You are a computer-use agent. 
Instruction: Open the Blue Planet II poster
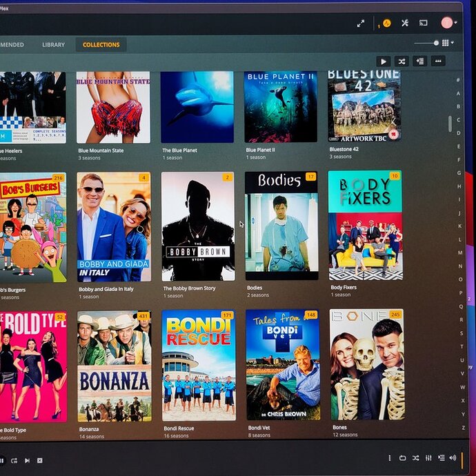point(281,106)
